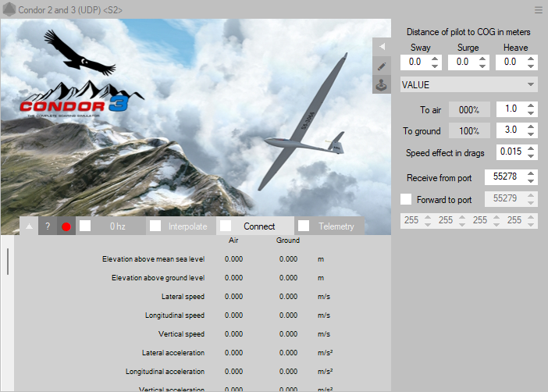Click the Receive from port label
548x392 pixels.
pyautogui.click(x=439, y=178)
